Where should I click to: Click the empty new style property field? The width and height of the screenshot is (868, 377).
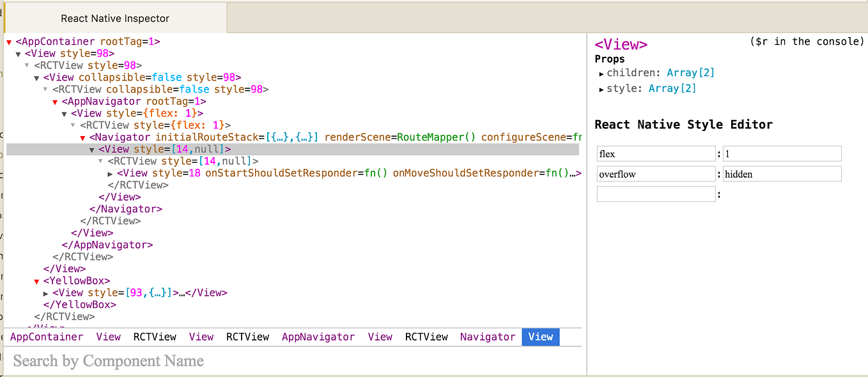pyautogui.click(x=655, y=194)
